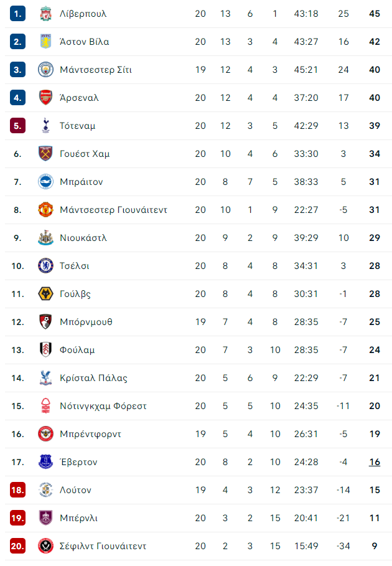Click Everton's underlined 16 points
Image resolution: width=392 pixels, height=566 pixels.
pos(375,462)
